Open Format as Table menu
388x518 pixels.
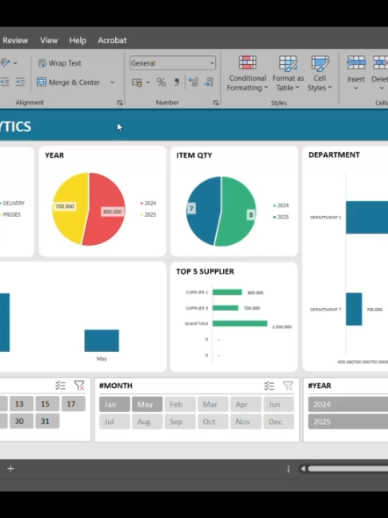(288, 73)
